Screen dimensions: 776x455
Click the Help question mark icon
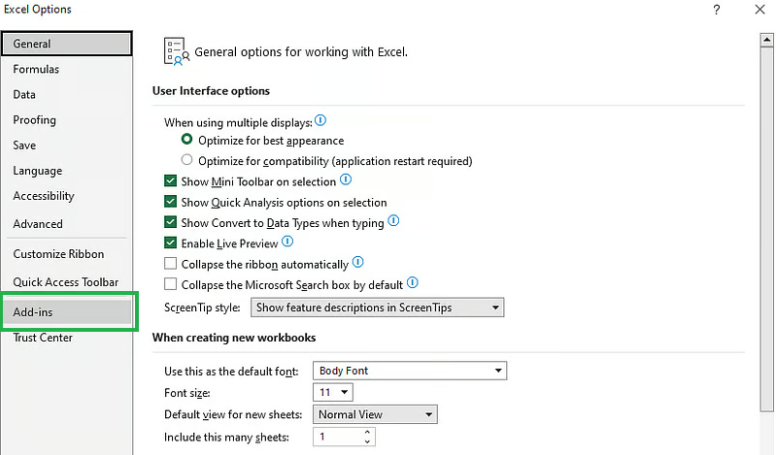[716, 10]
